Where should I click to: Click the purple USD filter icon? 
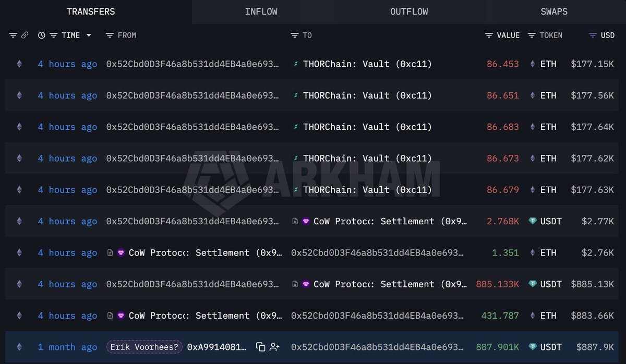point(592,35)
